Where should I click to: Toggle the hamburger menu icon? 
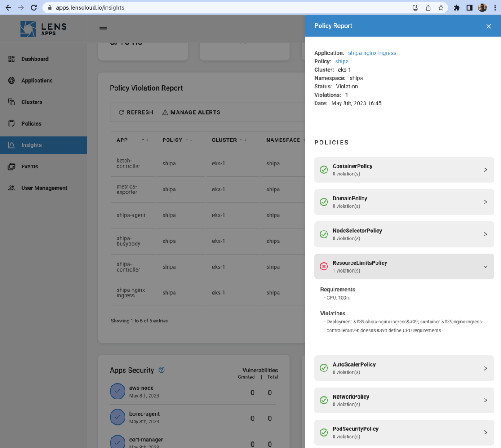(x=103, y=29)
